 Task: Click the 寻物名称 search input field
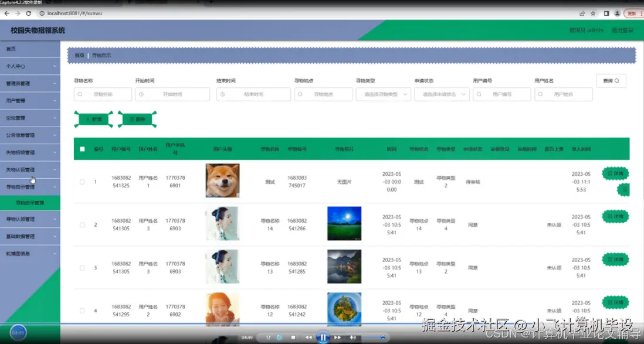click(103, 94)
